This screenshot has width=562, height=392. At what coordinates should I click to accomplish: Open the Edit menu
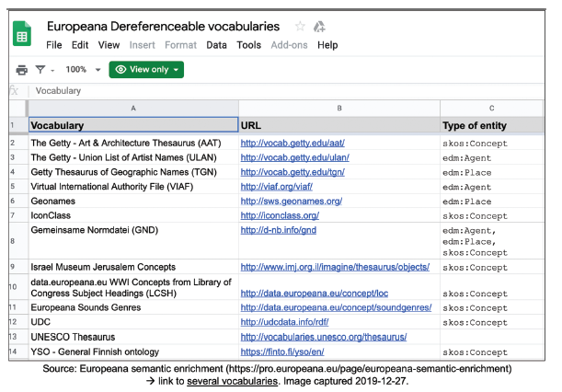[x=80, y=45]
